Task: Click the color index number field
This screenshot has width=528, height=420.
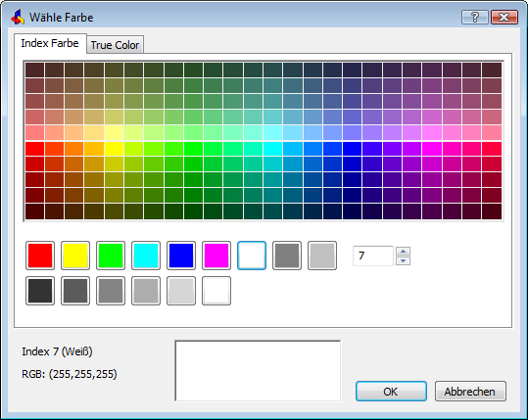Action: pos(373,256)
